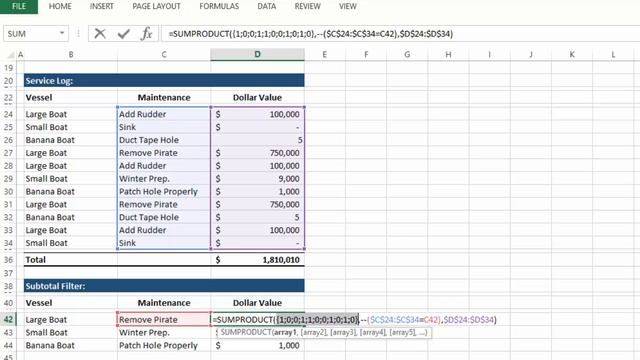Select Winter Prep. cell in row 29
Viewport: 640px width, 360px height.
164,179
